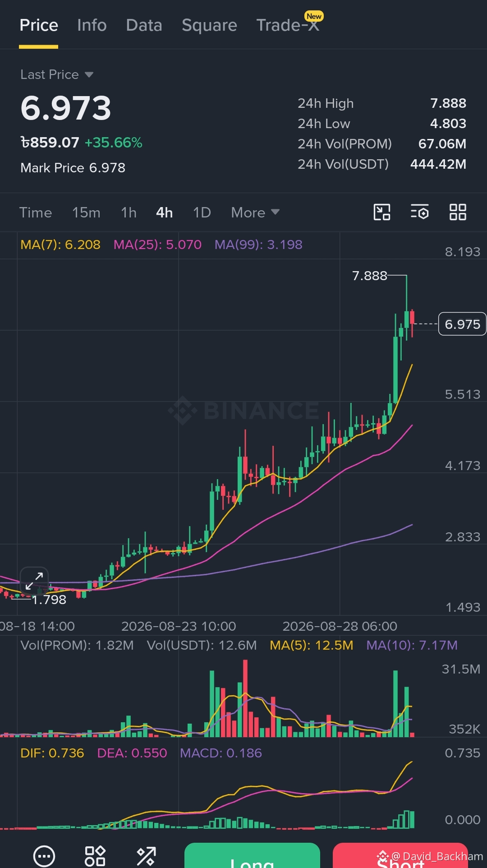Click the Vol(PROM): 1.82M label
This screenshot has width=487, height=868.
[77, 645]
